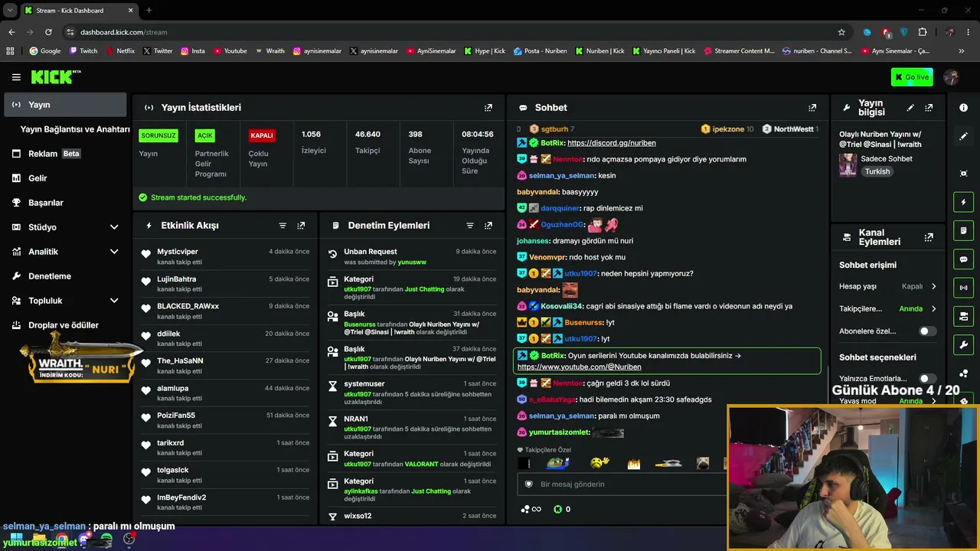Open Yayın Bağlantısı ve Anahtarı page
This screenshot has width=980, height=551.
(75, 129)
